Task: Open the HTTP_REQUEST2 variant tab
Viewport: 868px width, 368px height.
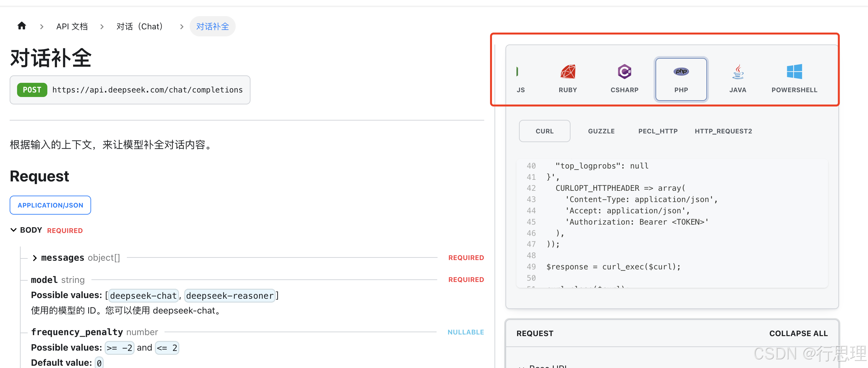Action: click(x=723, y=131)
